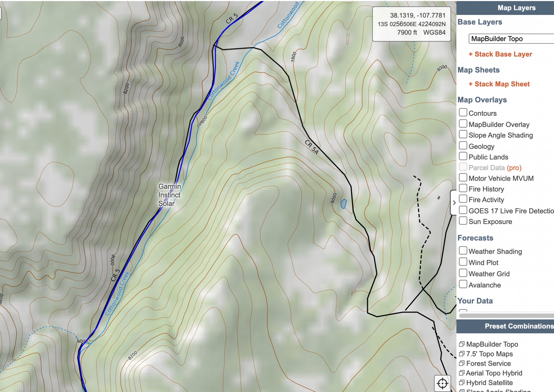Collapse the side panel with the chevron
The image size is (554, 392).
454,203
